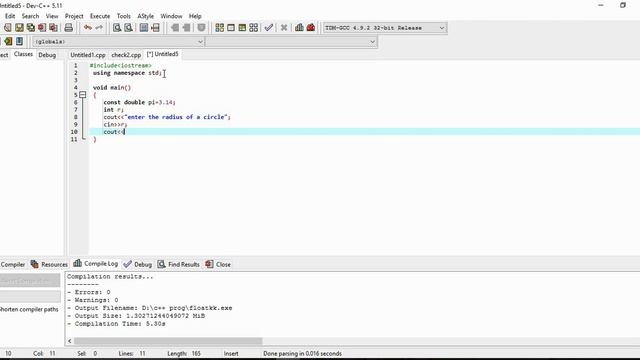
Task: Open Find with the magnifier icon
Action: point(117,28)
